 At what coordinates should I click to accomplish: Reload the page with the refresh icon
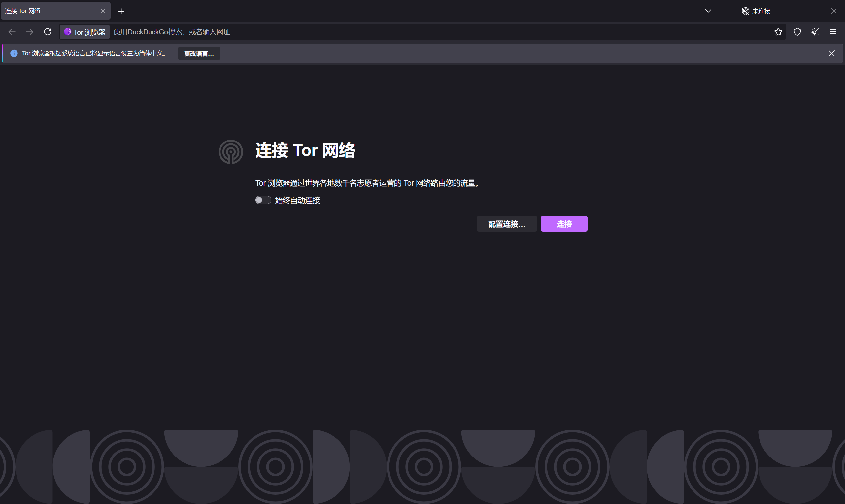(48, 32)
